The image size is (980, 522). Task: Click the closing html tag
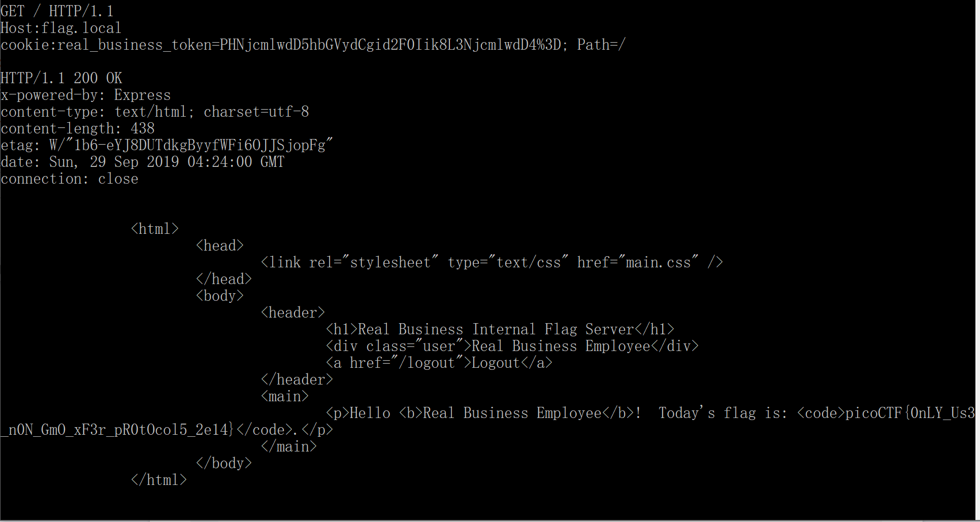point(159,480)
